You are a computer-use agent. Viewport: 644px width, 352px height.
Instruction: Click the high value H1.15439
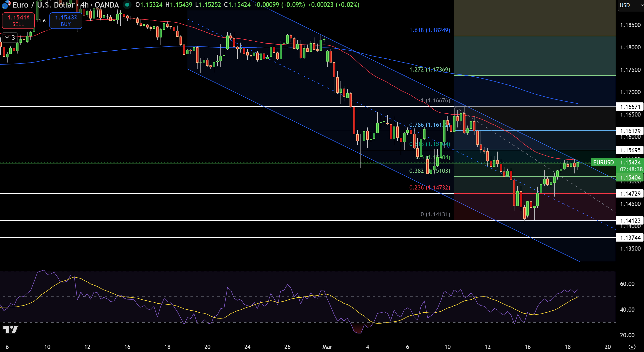click(179, 5)
